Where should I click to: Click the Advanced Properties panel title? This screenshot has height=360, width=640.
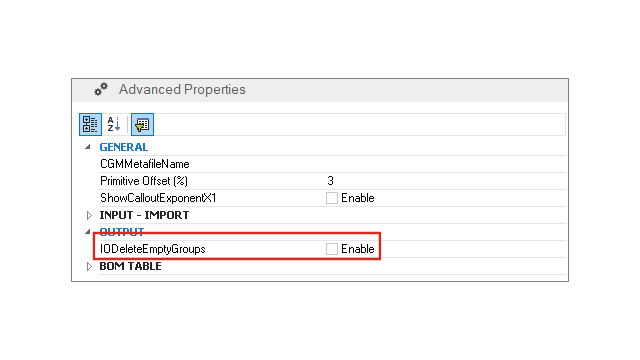pos(182,89)
